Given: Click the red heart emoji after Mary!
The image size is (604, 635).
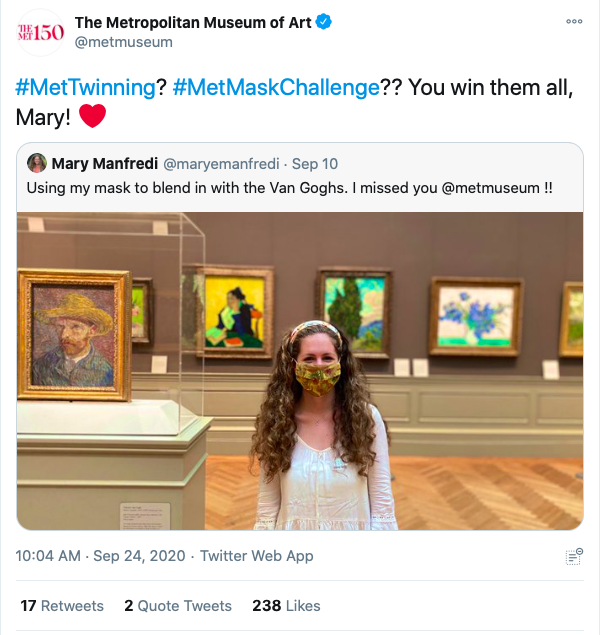Looking at the screenshot, I should pyautogui.click(x=92, y=117).
